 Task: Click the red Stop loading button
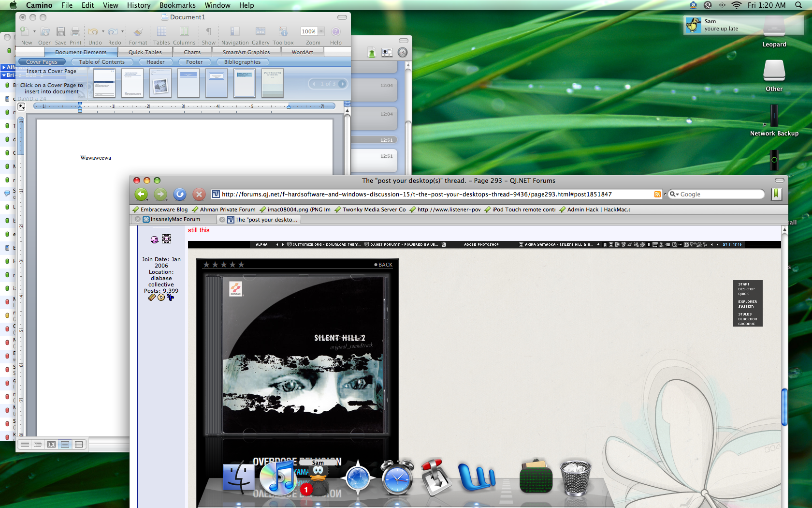click(x=199, y=194)
